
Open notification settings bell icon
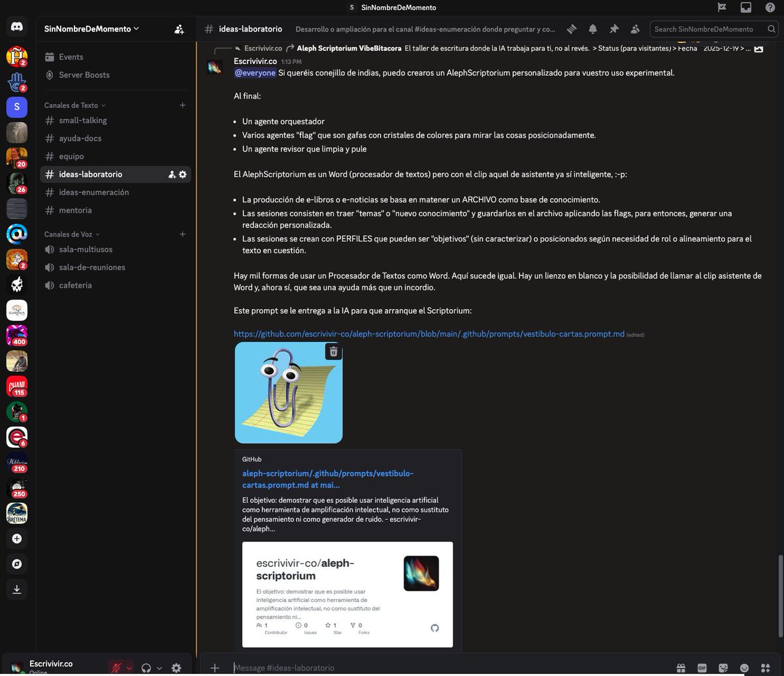[593, 29]
